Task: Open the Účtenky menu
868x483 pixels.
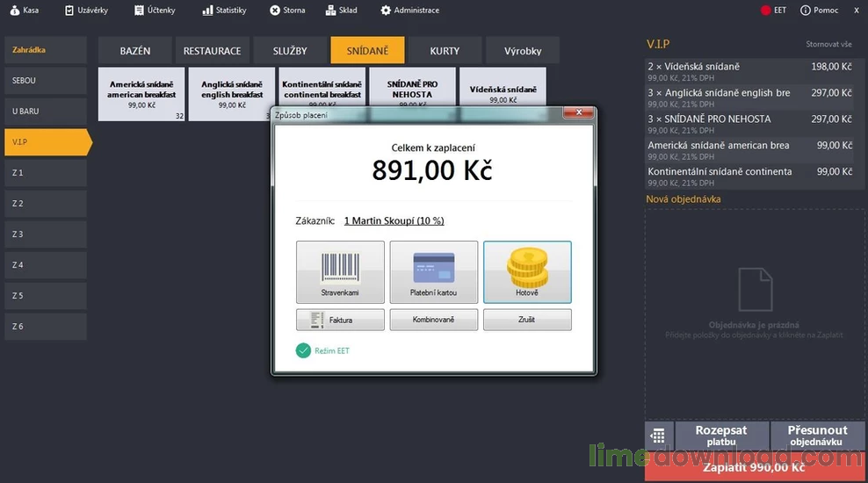Action: pyautogui.click(x=155, y=10)
